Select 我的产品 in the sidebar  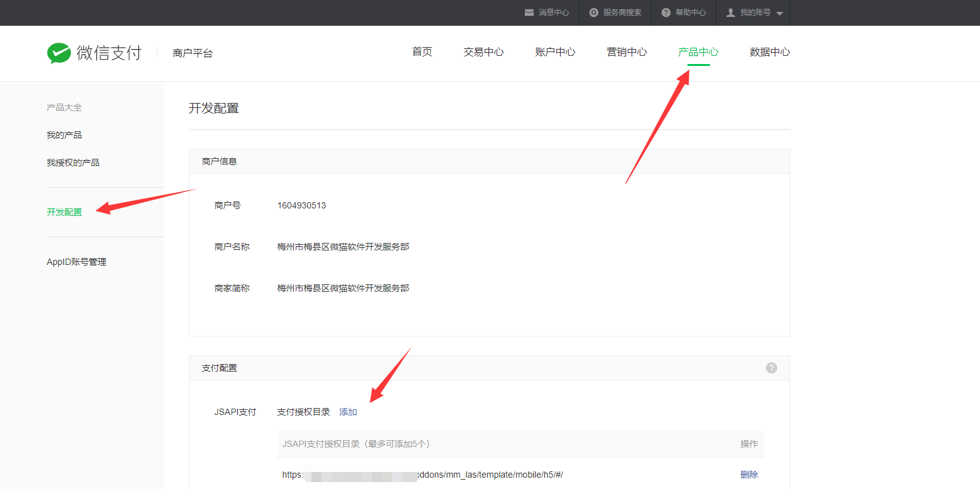pyautogui.click(x=64, y=135)
